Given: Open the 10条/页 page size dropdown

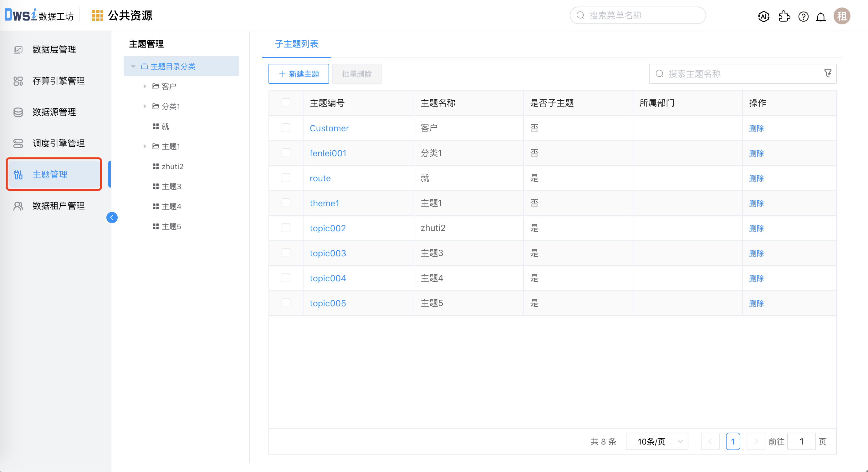Looking at the screenshot, I should point(656,441).
